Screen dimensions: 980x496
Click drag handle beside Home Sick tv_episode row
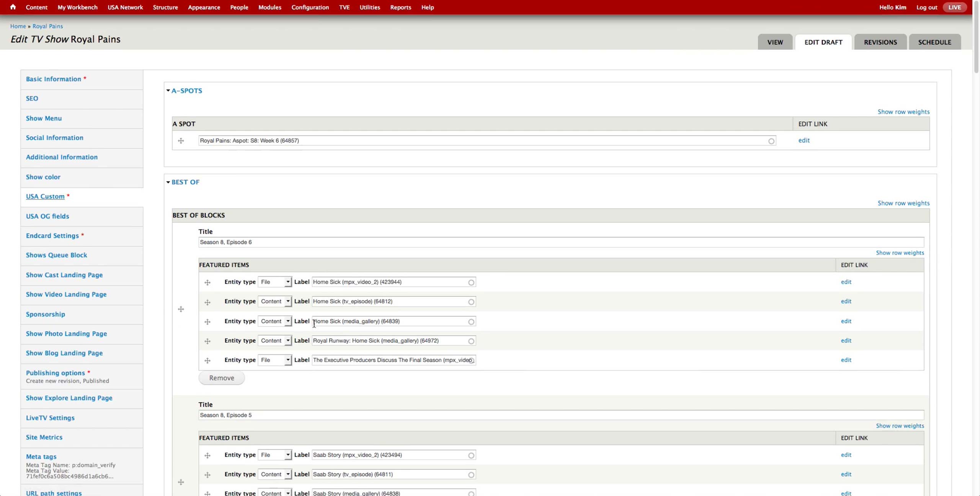coord(207,302)
